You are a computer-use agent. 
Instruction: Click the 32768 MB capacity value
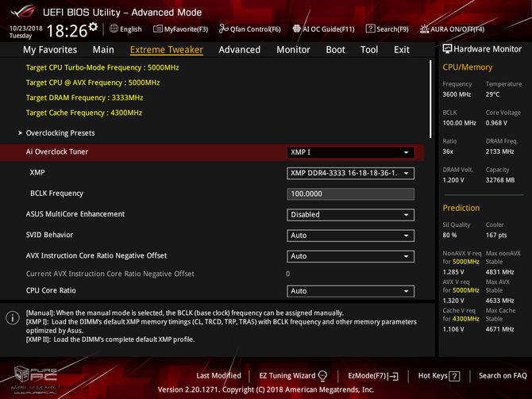(x=500, y=180)
